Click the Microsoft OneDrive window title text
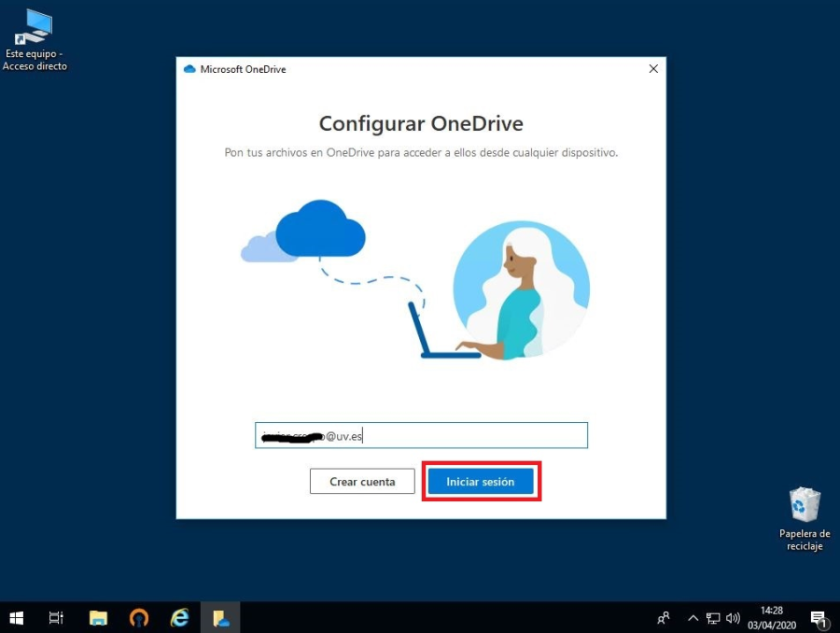Screen dimensions: 840x633 (x=244, y=69)
